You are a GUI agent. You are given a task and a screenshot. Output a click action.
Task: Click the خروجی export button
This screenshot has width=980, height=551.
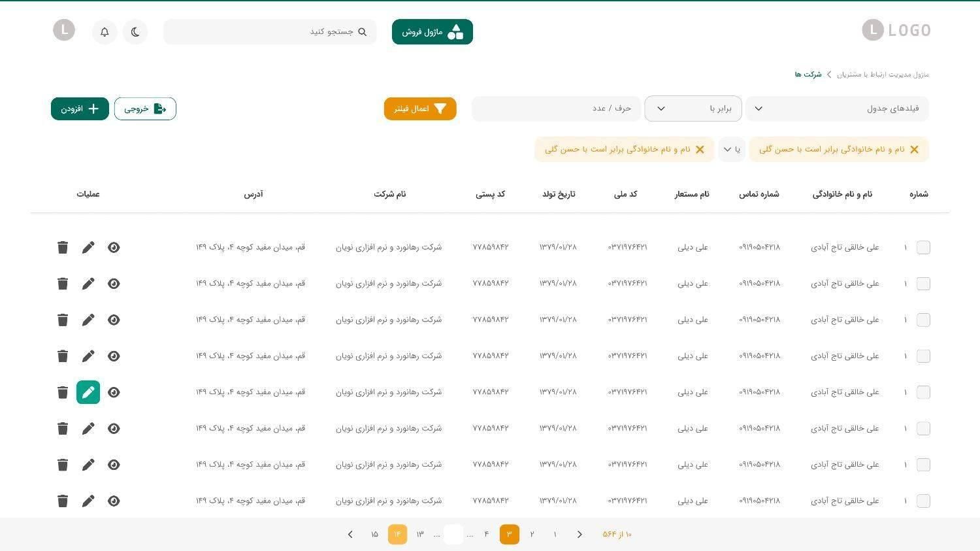point(145,109)
